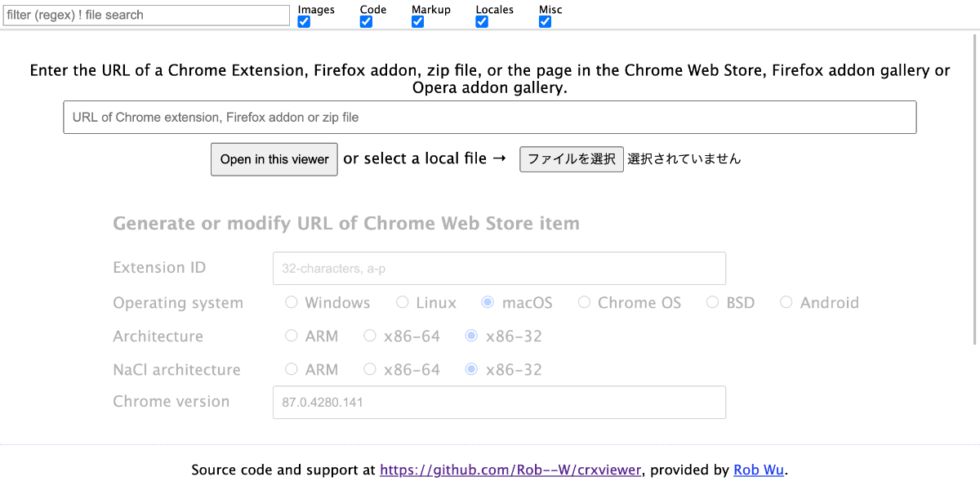980x490 pixels.
Task: Open the github.com/Rob--W/crxviewer link
Action: pyautogui.click(x=511, y=470)
